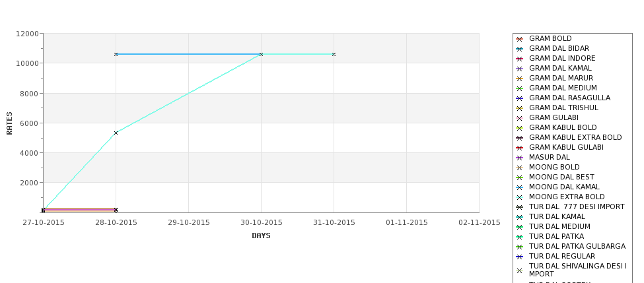The width and height of the screenshot is (644, 283).
Task: Click the GRAM BOLD legend marker icon
Action: click(520, 39)
